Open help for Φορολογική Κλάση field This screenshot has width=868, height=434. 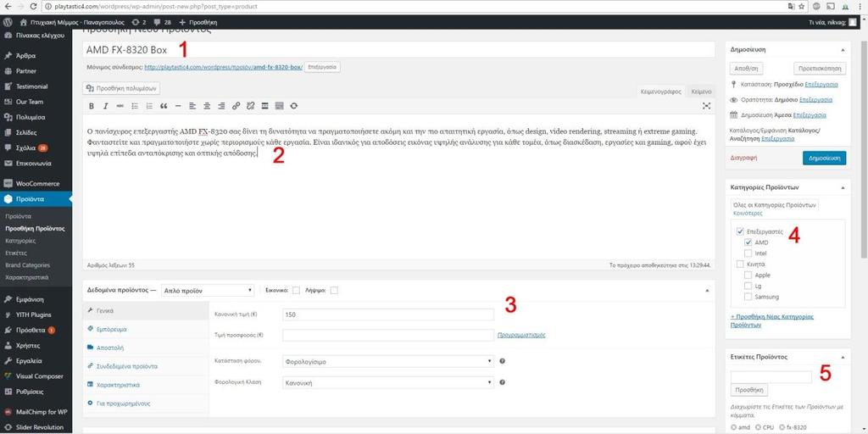pos(502,382)
